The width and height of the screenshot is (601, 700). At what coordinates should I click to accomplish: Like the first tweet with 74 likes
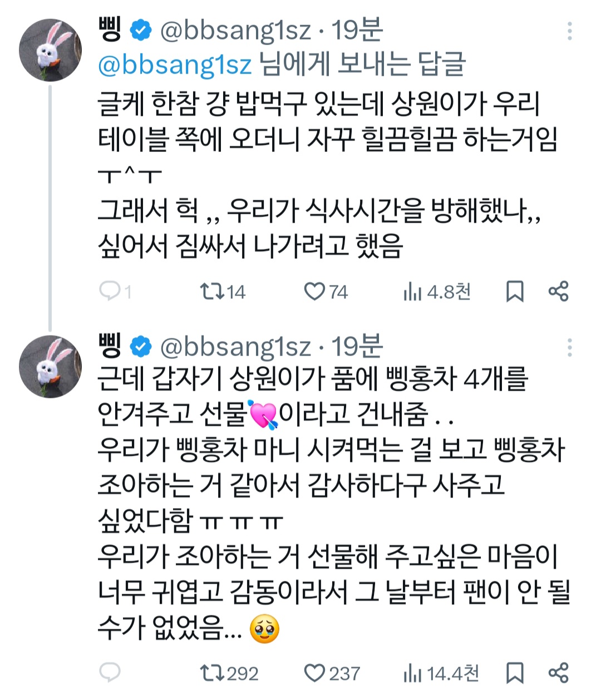click(314, 291)
